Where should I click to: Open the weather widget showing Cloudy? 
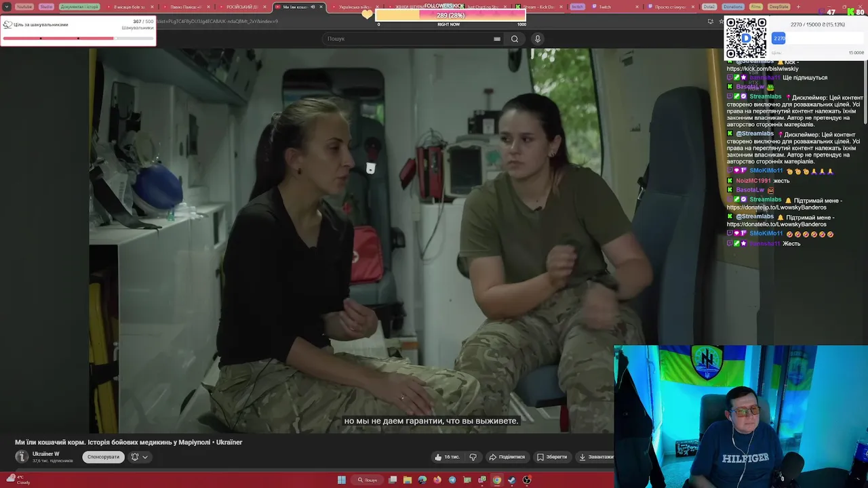point(19,480)
